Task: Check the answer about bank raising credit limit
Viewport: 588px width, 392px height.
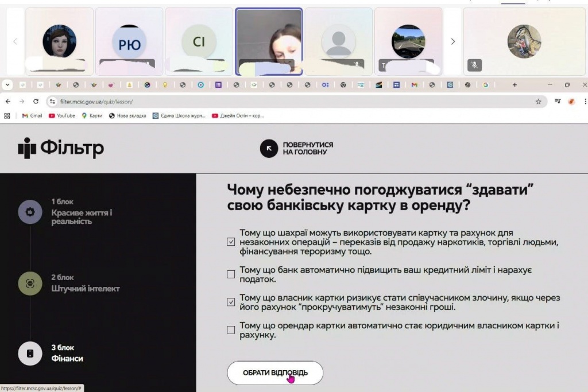Action: point(231,274)
